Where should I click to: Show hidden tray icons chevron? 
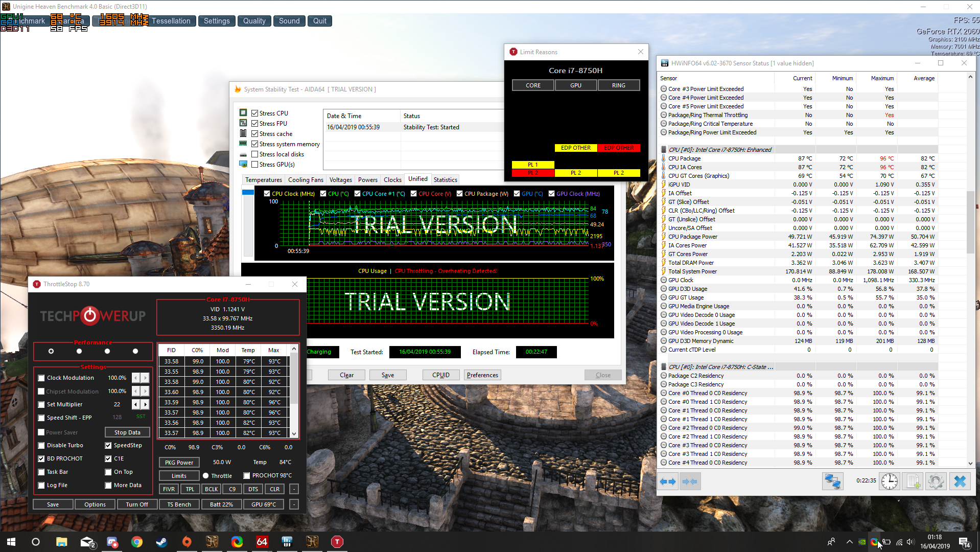coord(849,542)
